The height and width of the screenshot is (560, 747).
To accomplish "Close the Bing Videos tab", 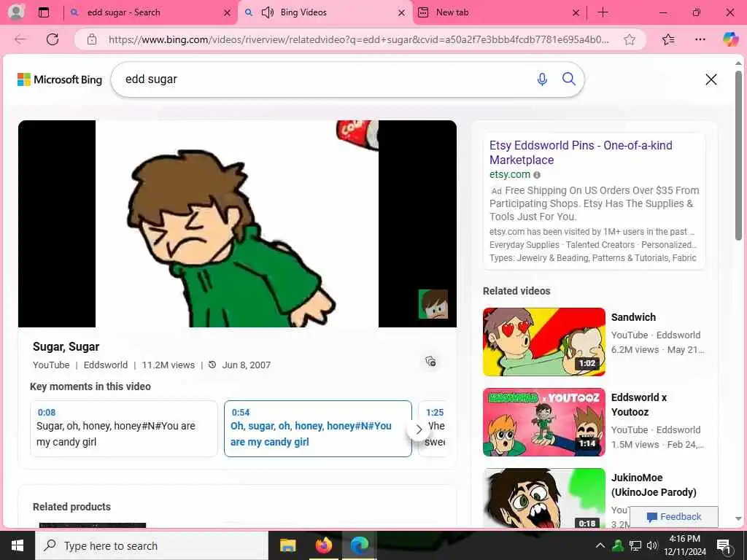I will (x=402, y=13).
